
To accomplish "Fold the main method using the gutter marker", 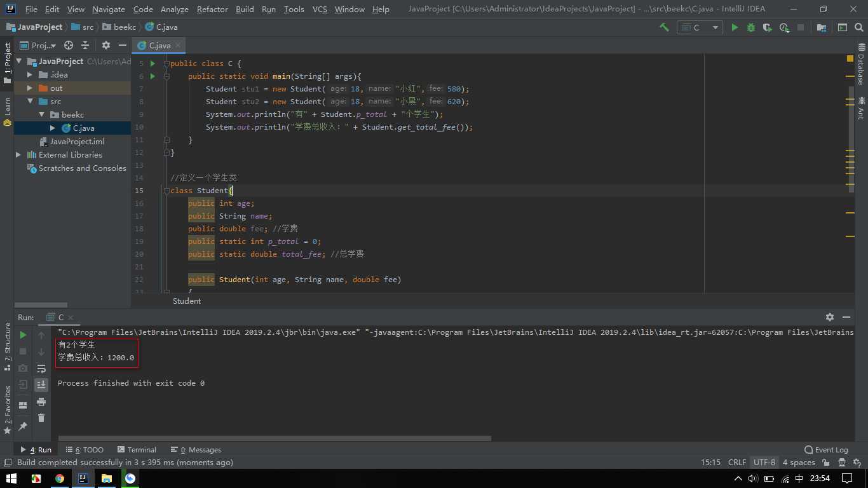I will 167,76.
